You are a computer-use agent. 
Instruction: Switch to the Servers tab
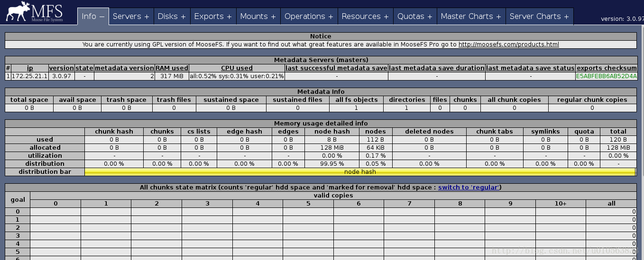coord(131,16)
